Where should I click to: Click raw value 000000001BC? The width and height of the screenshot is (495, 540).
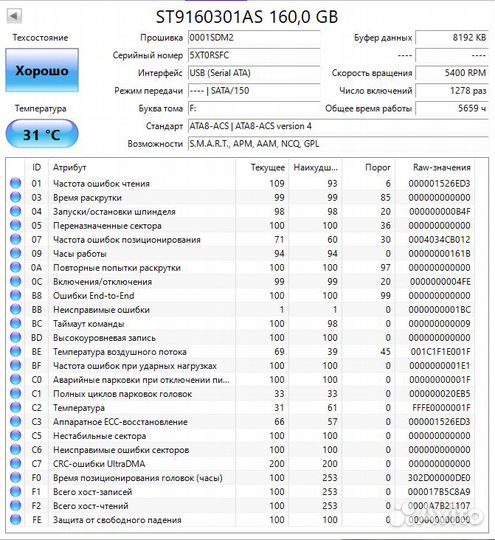coord(440,310)
